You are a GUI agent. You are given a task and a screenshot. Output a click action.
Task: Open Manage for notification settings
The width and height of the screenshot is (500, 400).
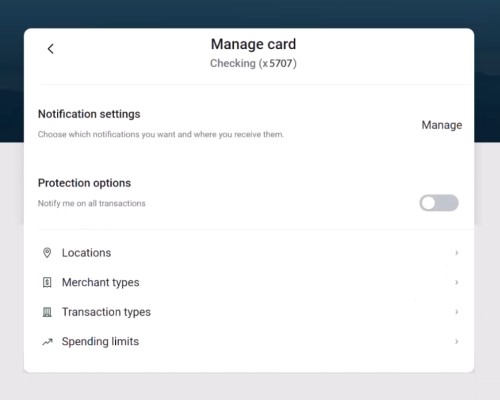point(442,125)
